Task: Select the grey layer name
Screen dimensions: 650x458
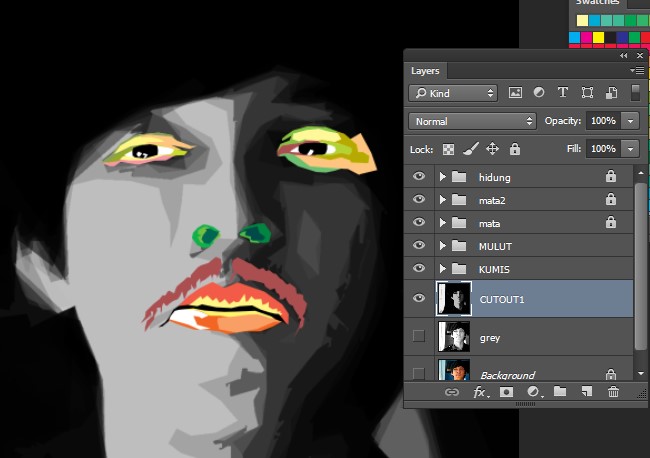Action: point(490,338)
